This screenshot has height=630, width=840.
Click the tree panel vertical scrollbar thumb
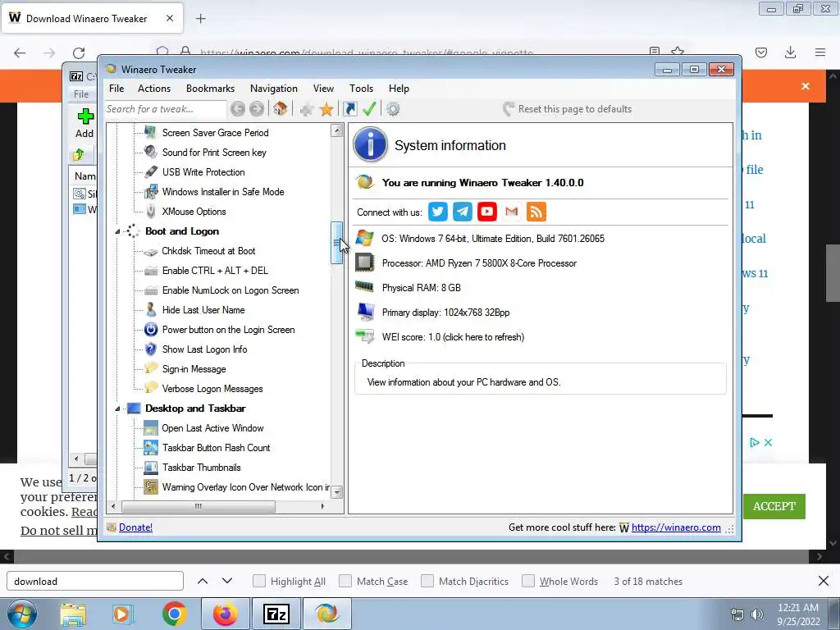click(x=336, y=243)
